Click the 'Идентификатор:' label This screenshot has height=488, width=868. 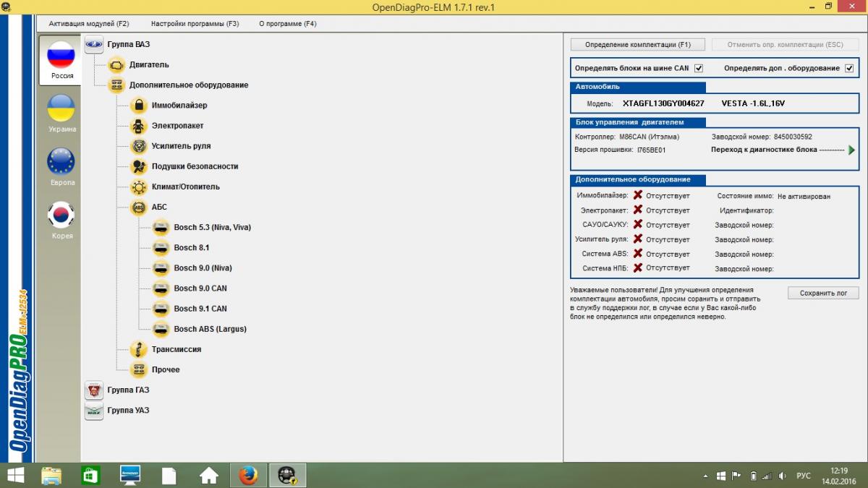pyautogui.click(x=746, y=210)
